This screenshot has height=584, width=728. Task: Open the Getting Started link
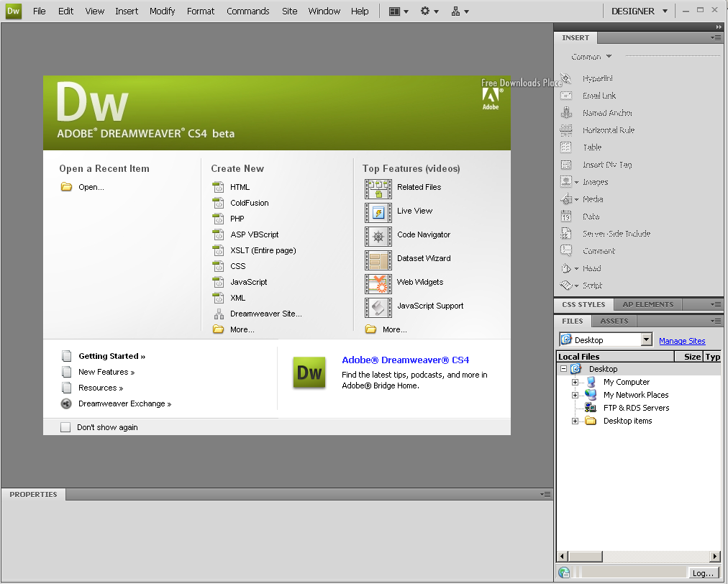[x=112, y=356]
